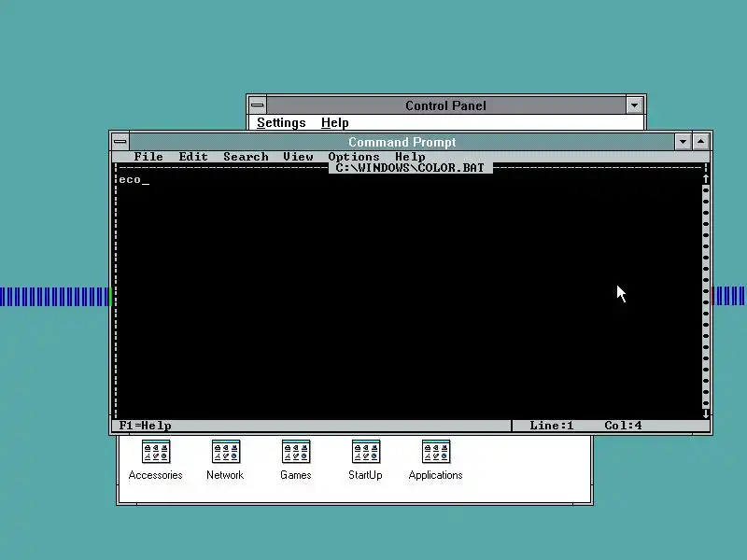Open Help menu in Control Panel
The width and height of the screenshot is (747, 560).
[x=335, y=122]
